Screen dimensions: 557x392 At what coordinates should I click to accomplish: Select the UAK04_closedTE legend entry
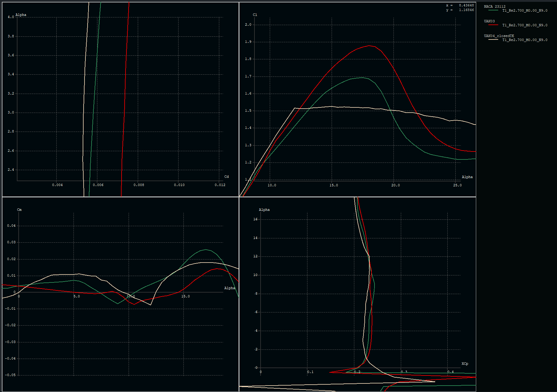coord(499,36)
